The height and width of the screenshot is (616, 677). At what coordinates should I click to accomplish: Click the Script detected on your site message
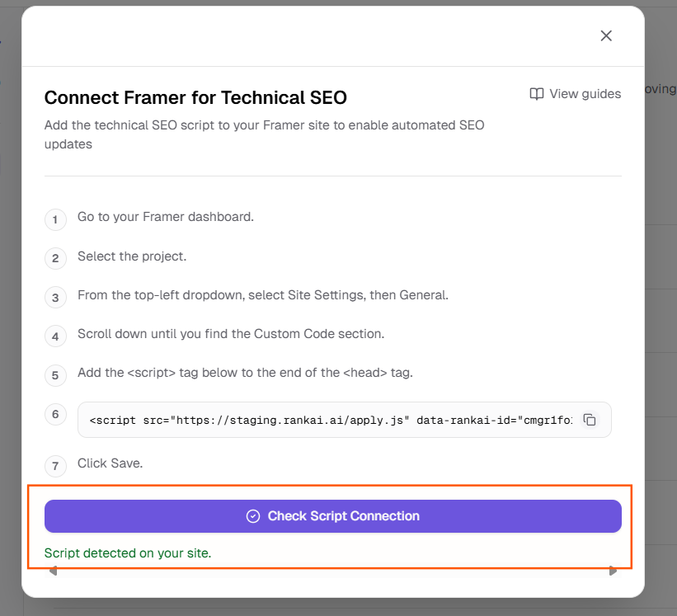(x=128, y=553)
